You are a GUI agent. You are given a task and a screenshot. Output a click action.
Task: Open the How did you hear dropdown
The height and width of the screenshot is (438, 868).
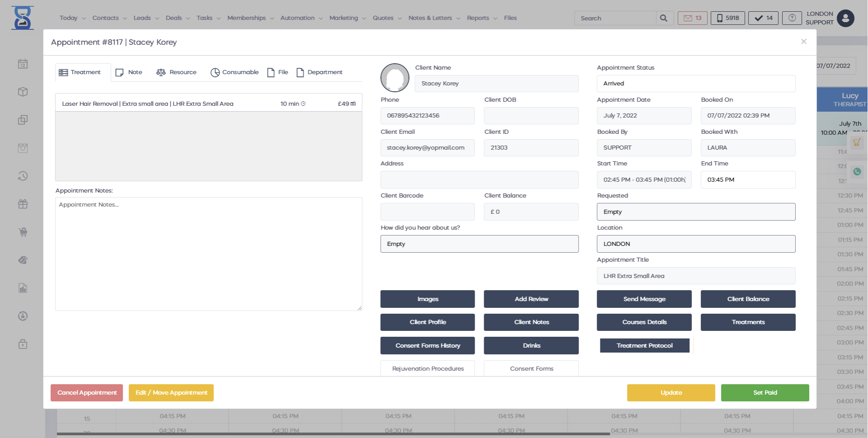coord(479,244)
